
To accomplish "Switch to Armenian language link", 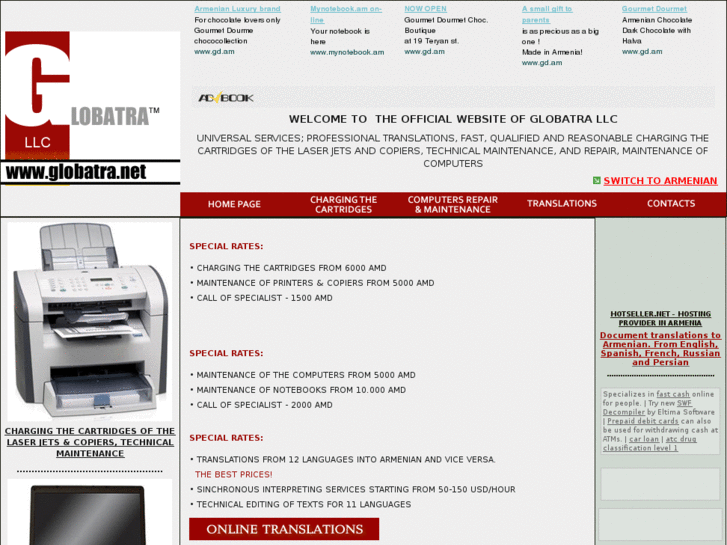I will click(660, 181).
